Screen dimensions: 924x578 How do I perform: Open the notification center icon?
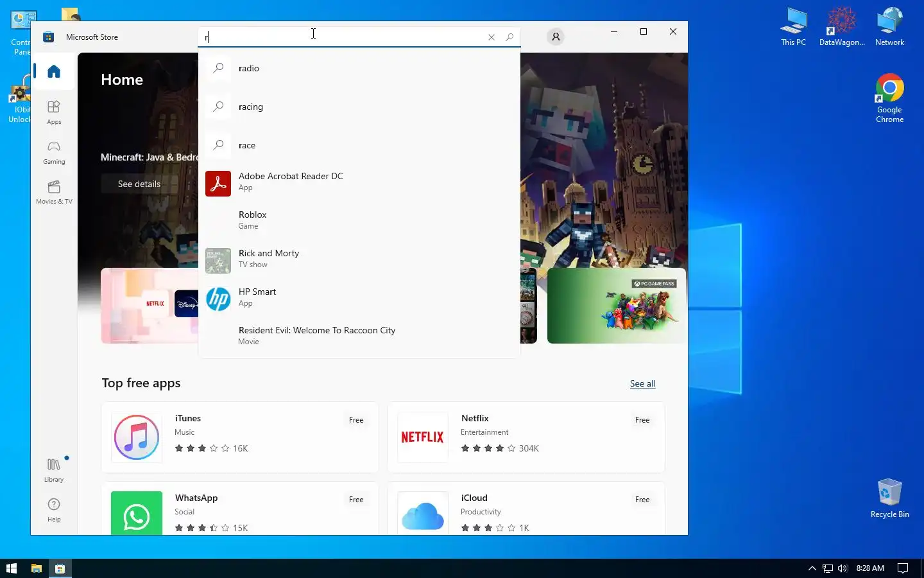[x=903, y=568]
